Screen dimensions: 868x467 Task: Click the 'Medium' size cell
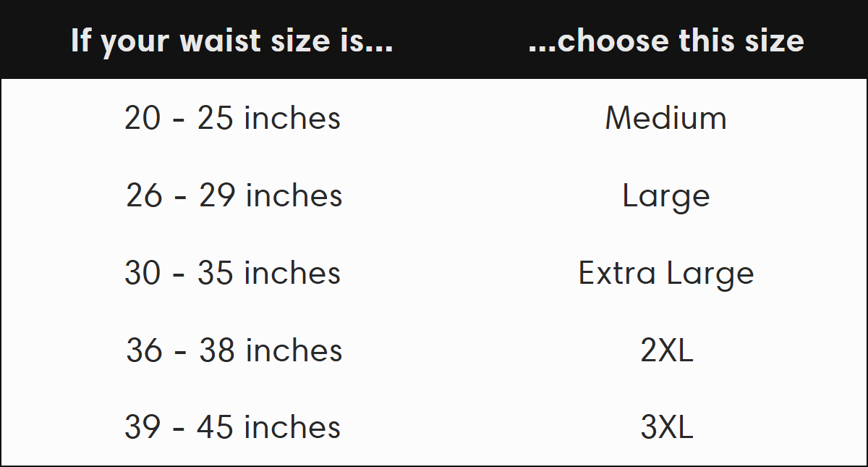665,118
